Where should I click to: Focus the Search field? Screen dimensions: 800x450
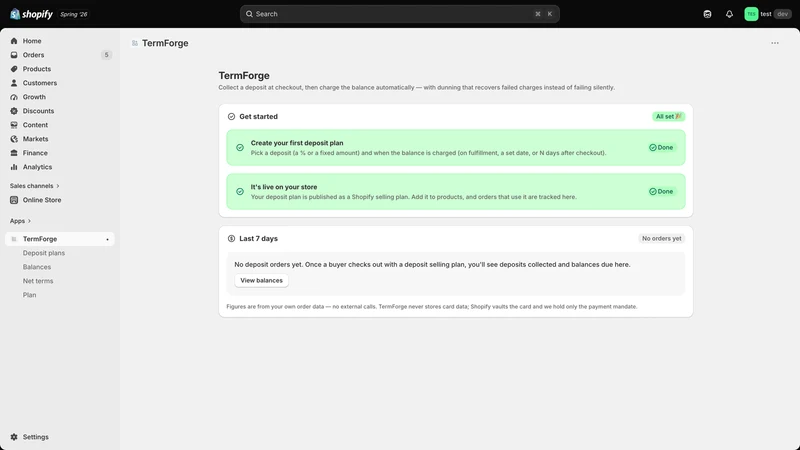pos(399,14)
